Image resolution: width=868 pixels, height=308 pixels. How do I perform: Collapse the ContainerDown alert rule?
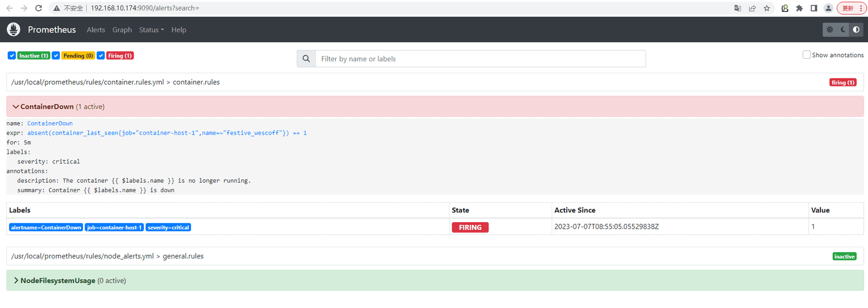(x=435, y=106)
